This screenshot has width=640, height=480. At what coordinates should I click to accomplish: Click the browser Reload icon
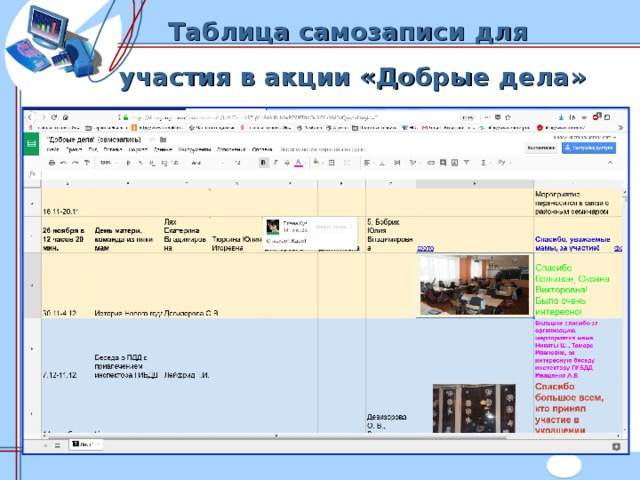click(54, 118)
